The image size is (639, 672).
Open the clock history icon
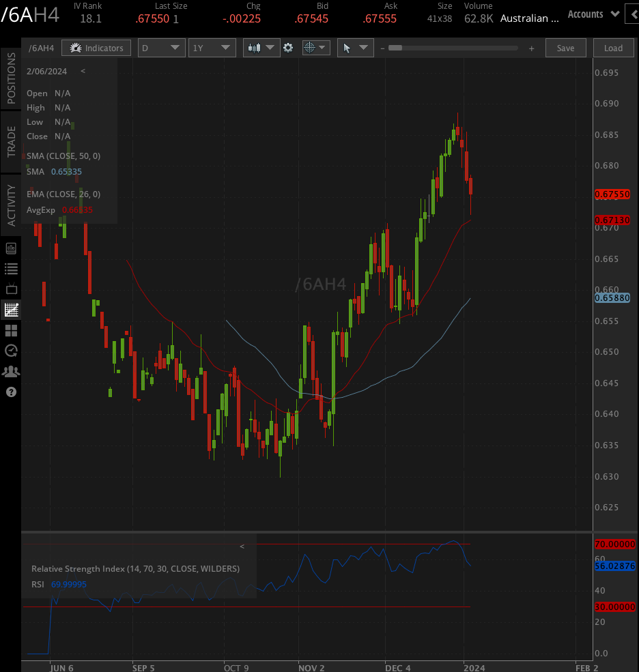coord(11,351)
